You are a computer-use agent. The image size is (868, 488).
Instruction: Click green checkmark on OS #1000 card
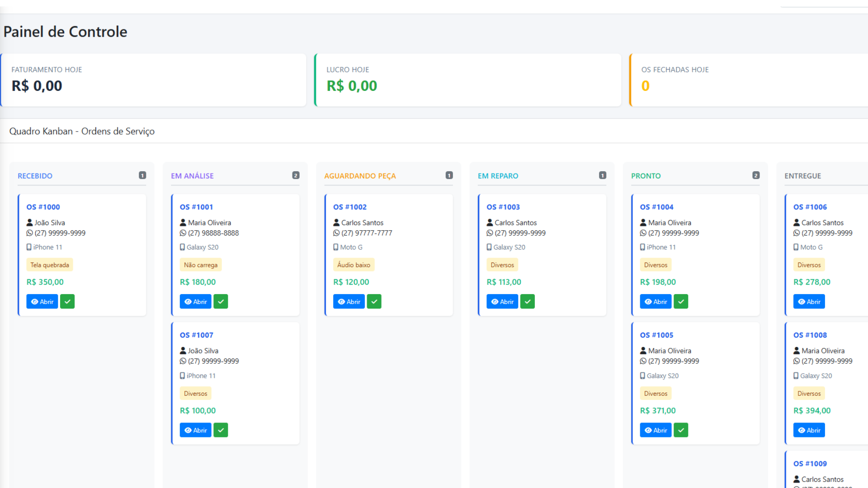[x=67, y=301]
